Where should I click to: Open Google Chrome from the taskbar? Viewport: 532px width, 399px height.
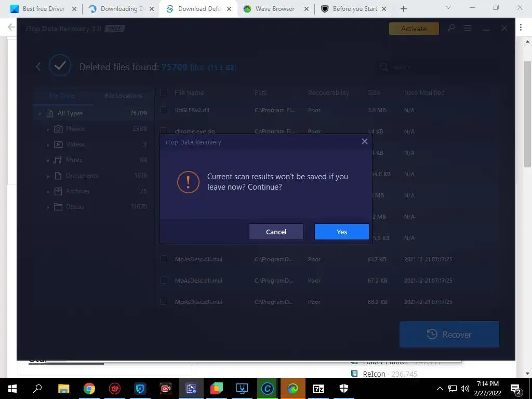click(89, 389)
